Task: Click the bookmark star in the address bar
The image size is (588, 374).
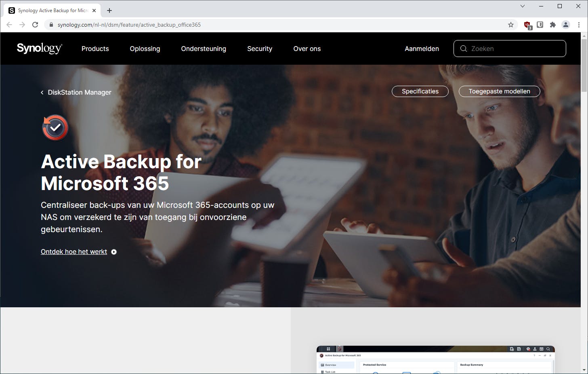Action: click(511, 25)
